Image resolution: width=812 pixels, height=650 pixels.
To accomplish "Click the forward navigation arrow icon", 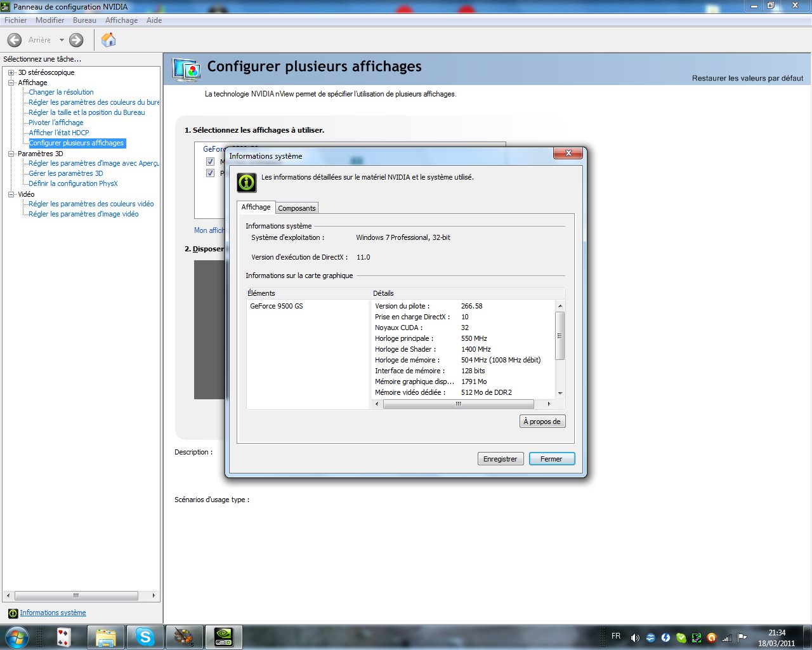I will click(76, 40).
